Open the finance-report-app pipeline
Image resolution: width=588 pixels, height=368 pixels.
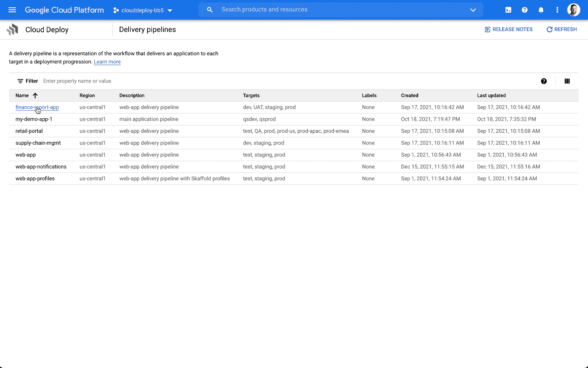[x=37, y=107]
